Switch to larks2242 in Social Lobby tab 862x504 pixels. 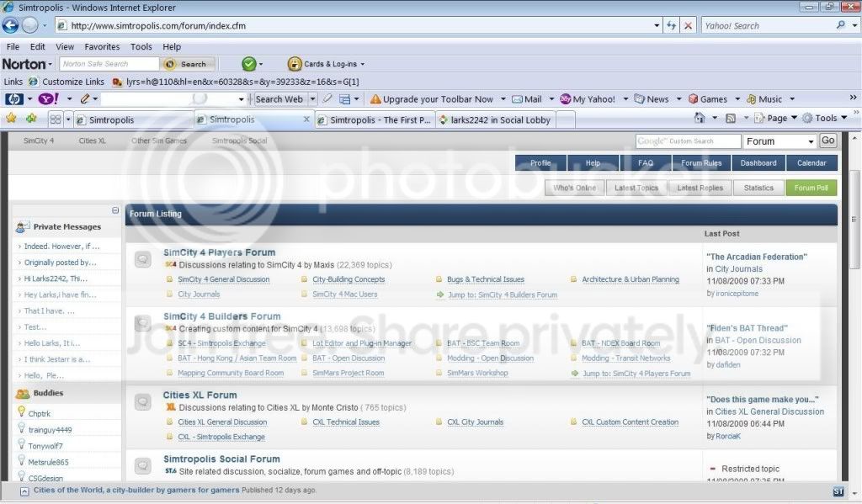496,119
